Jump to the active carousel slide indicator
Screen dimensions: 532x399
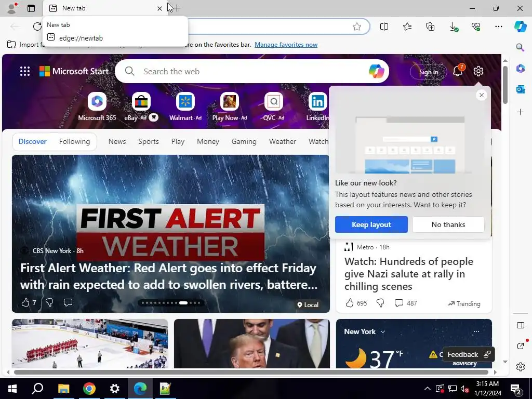[x=183, y=303]
